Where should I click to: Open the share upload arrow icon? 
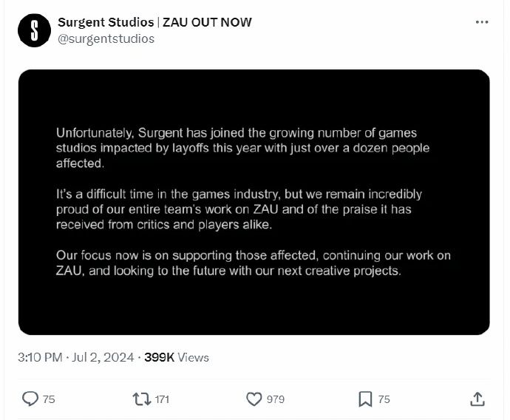pos(477,399)
